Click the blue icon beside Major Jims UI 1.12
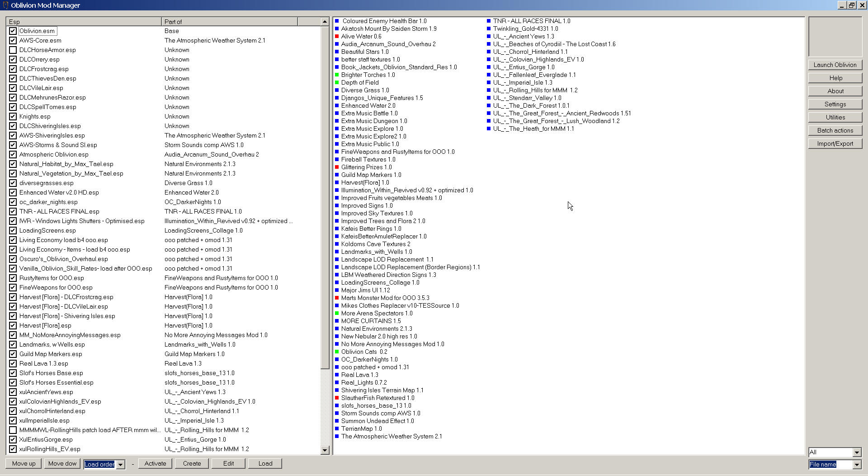 (x=337, y=290)
